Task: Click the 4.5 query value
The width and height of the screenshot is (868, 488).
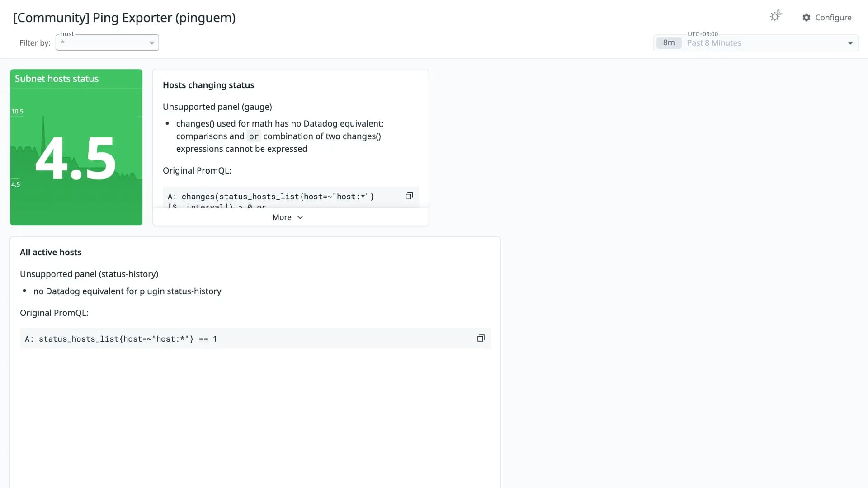Action: (75, 159)
